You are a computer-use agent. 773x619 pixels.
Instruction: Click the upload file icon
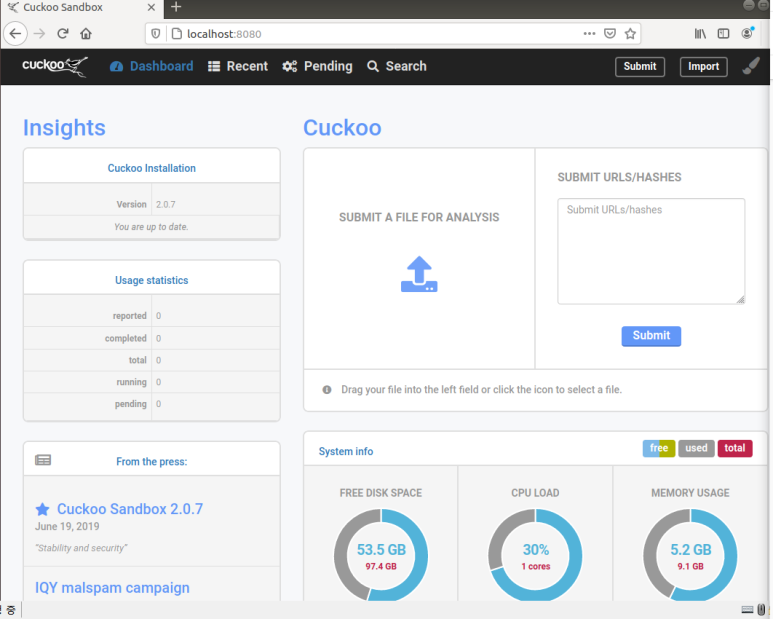coord(419,274)
